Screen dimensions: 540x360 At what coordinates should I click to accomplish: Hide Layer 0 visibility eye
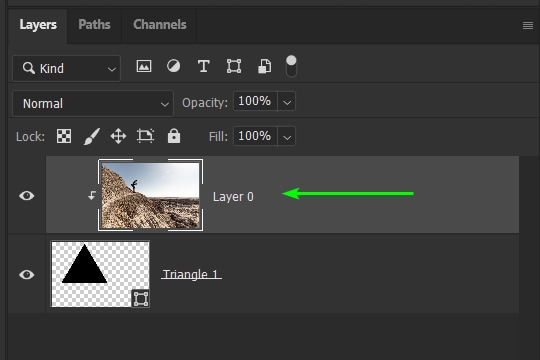[x=27, y=196]
